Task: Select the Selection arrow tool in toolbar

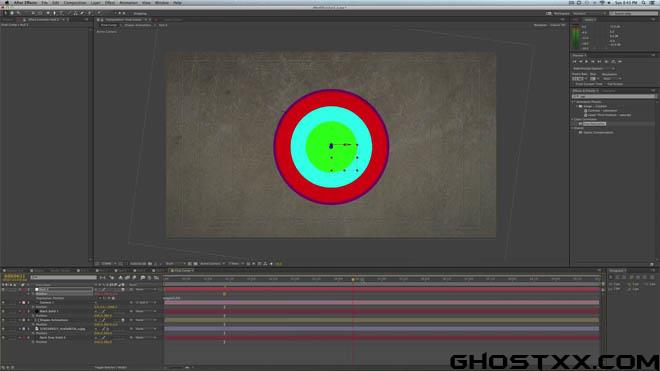Action: click(x=5, y=13)
